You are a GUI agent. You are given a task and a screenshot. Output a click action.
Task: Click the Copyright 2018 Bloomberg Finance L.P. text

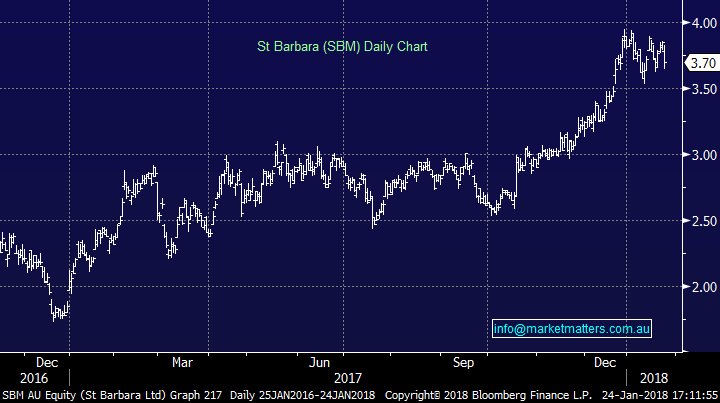489,395
